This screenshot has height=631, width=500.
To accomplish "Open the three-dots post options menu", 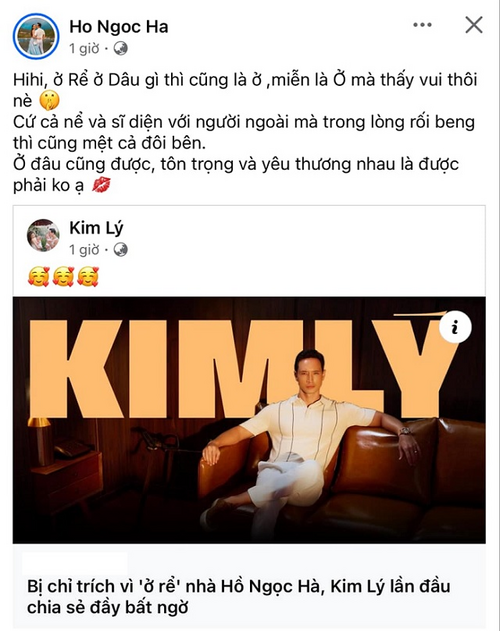I will 422,25.
